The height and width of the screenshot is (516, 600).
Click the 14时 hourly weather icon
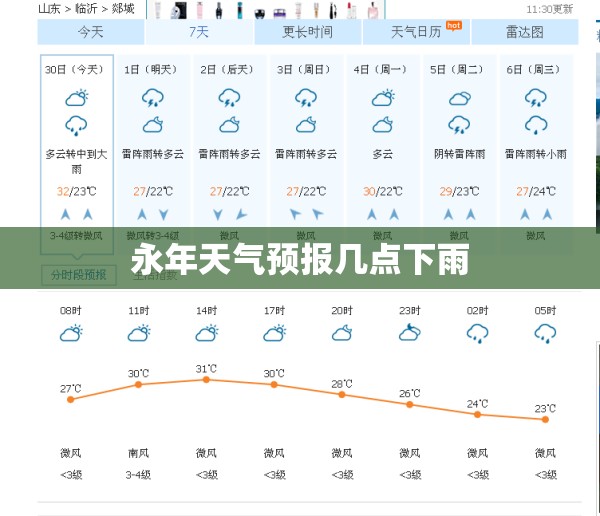tap(207, 333)
